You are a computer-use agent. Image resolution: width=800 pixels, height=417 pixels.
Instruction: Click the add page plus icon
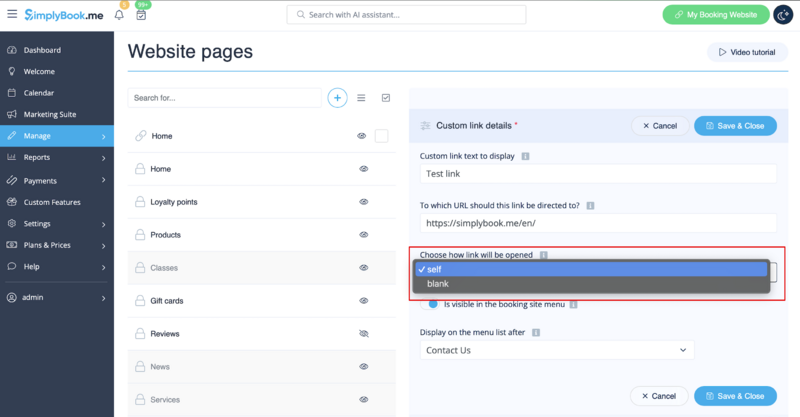337,97
